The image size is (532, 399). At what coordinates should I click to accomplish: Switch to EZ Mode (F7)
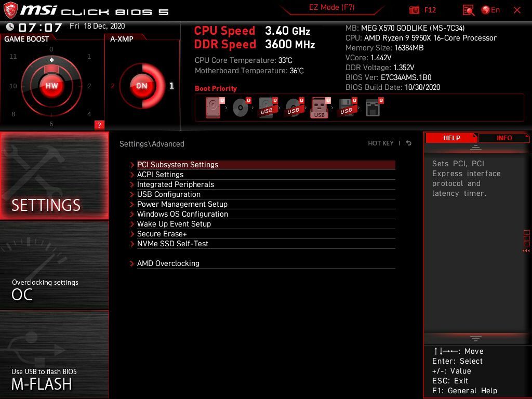(x=331, y=7)
